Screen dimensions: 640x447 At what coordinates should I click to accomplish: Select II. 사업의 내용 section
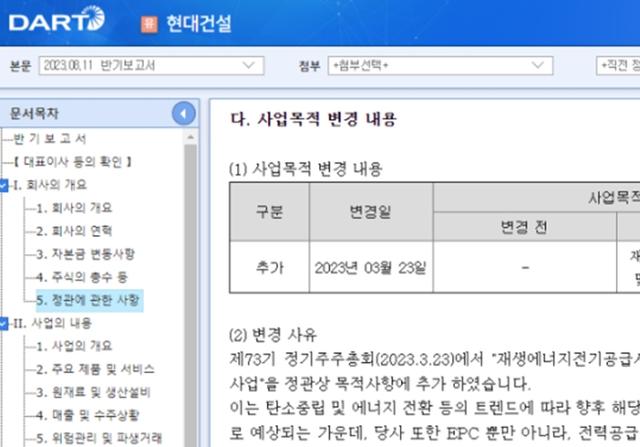coord(52,323)
